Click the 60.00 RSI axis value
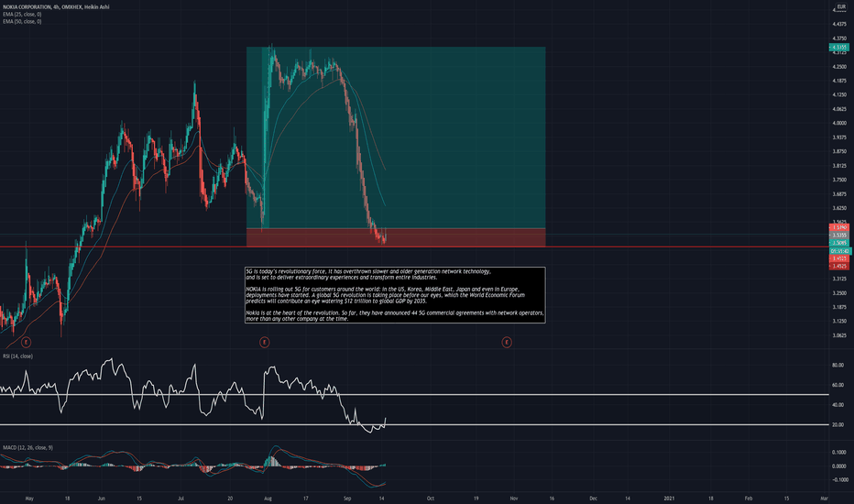 (x=838, y=385)
